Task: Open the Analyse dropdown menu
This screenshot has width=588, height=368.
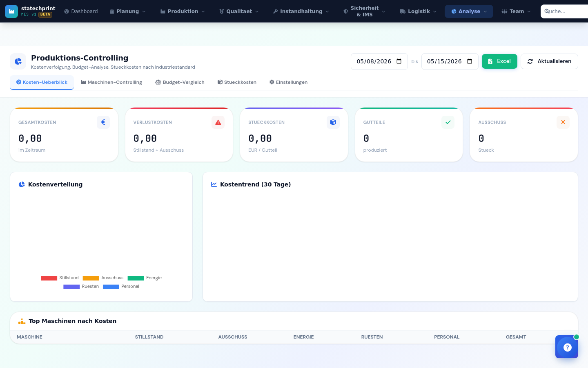Action: point(469,11)
